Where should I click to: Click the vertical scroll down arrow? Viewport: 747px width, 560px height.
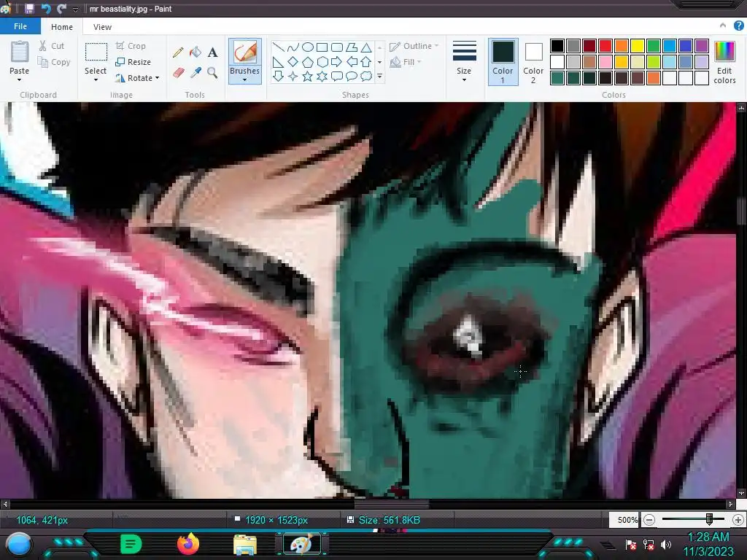coord(741,494)
